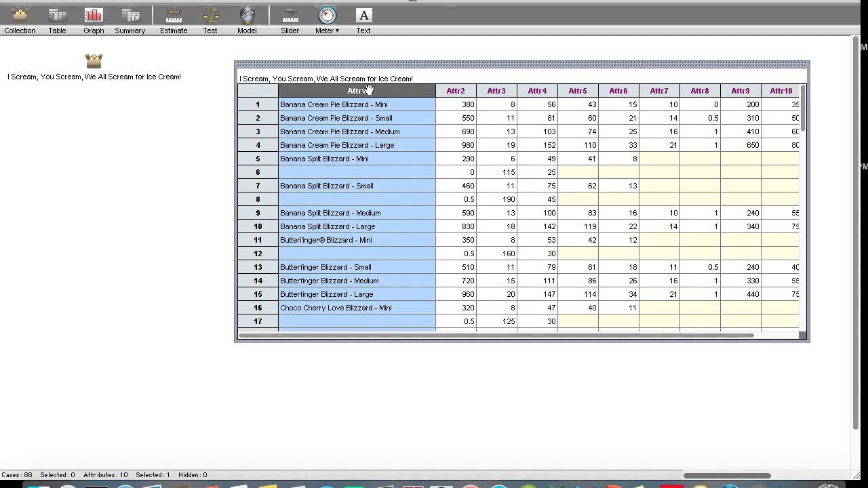The image size is (868, 488).
Task: Select the Attr5 column header
Action: point(578,91)
